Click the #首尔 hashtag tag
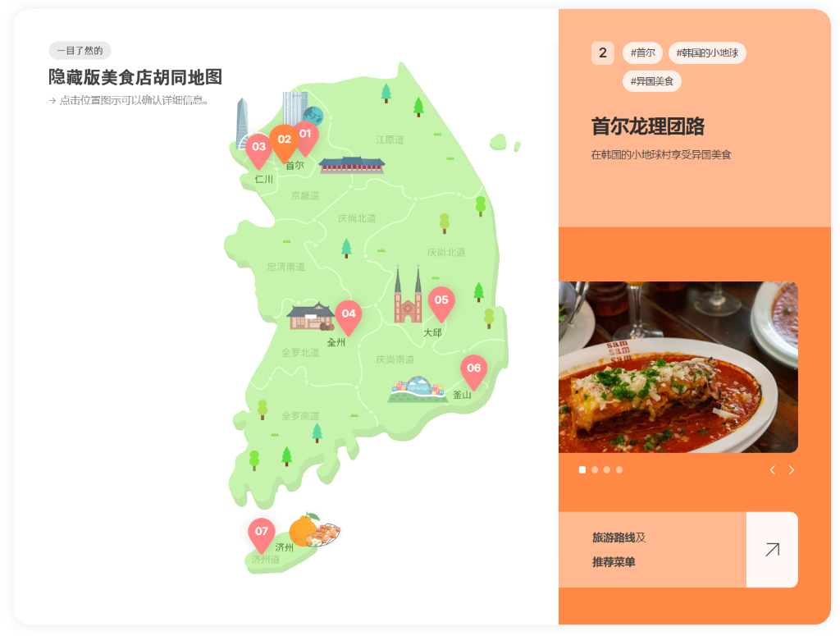 [x=642, y=53]
